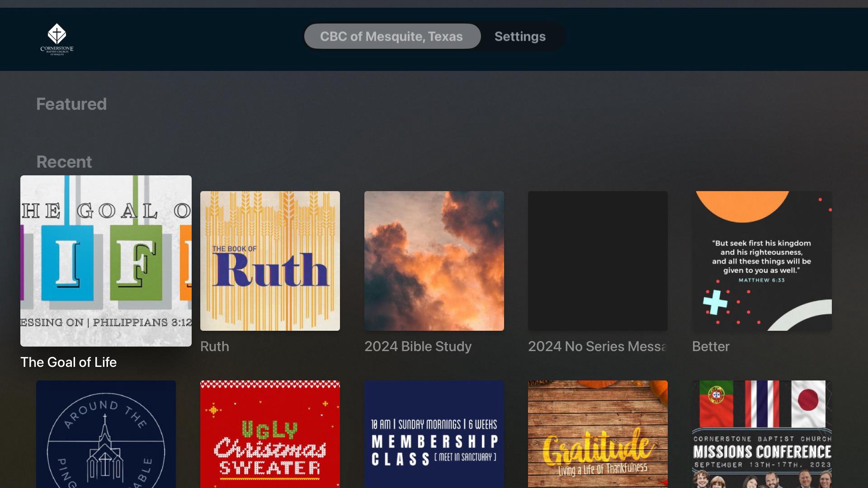Click the Cornerstone Baptist Church logo
868x488 pixels.
57,39
